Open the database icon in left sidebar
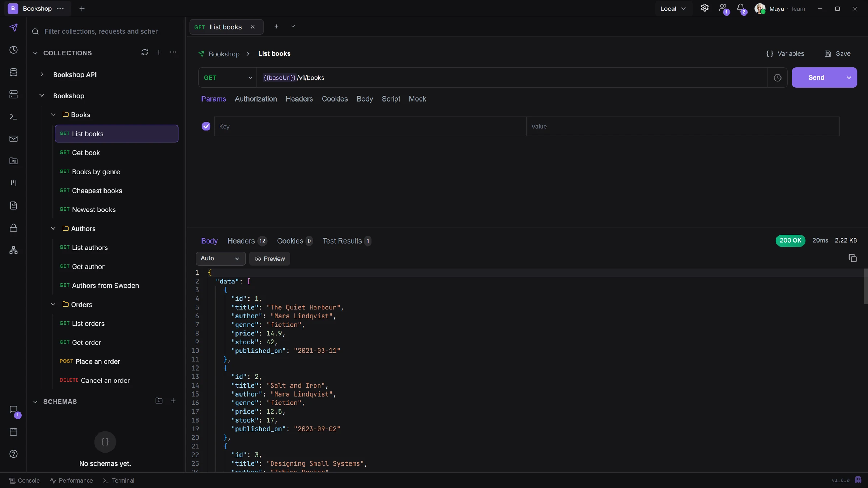Image resolution: width=868 pixels, height=488 pixels. coord(13,72)
